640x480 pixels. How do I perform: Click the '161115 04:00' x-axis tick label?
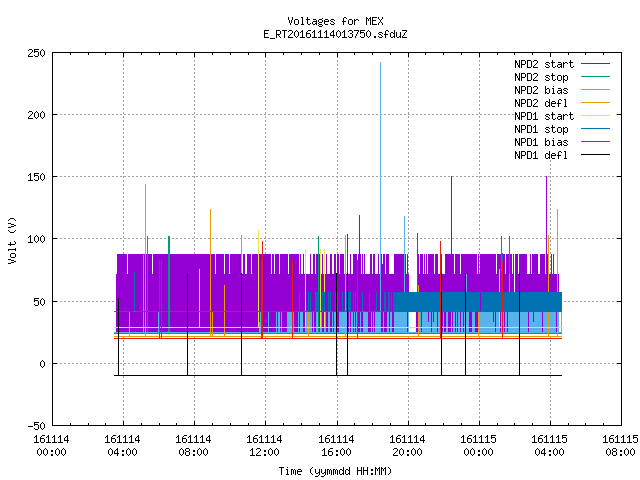(549, 446)
